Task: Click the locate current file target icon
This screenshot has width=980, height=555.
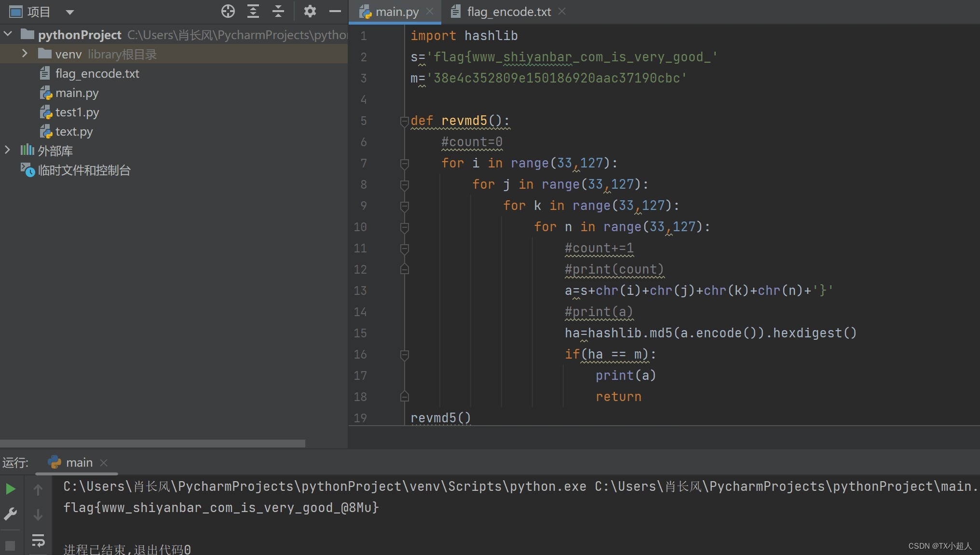Action: click(x=228, y=11)
